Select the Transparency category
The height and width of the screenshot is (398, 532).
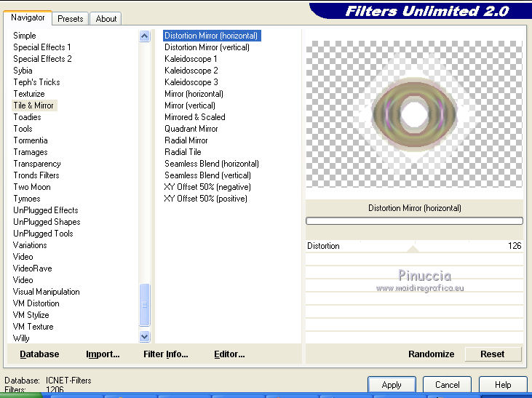37,164
